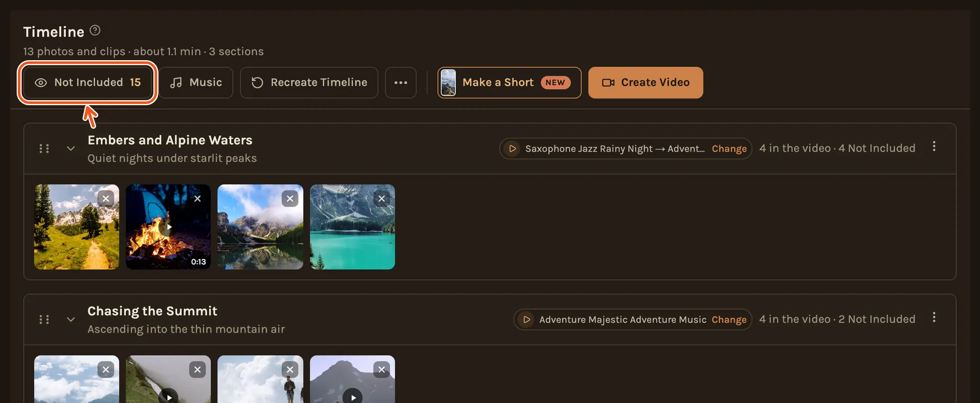This screenshot has height=403, width=980.
Task: Open Chasing the Summit section menu
Action: point(934,318)
